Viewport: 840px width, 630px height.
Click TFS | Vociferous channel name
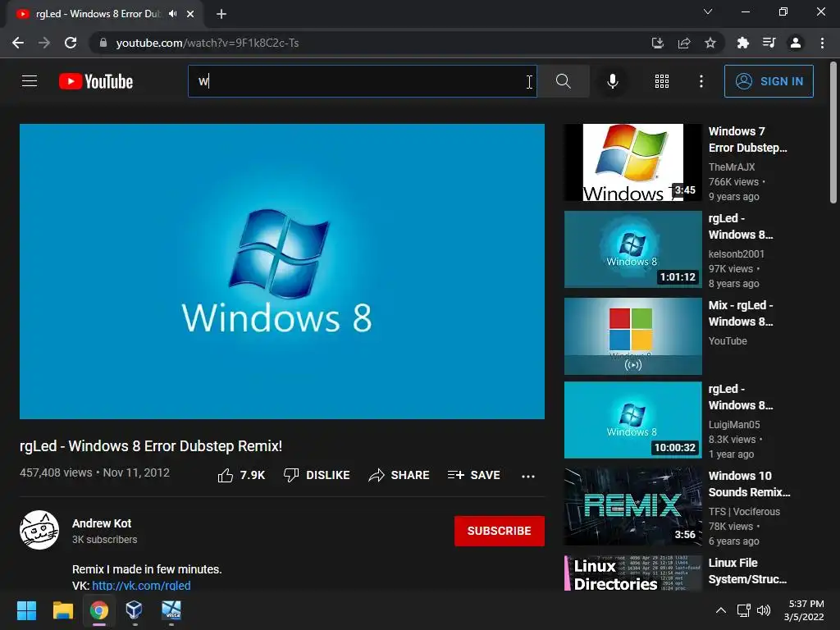744,512
